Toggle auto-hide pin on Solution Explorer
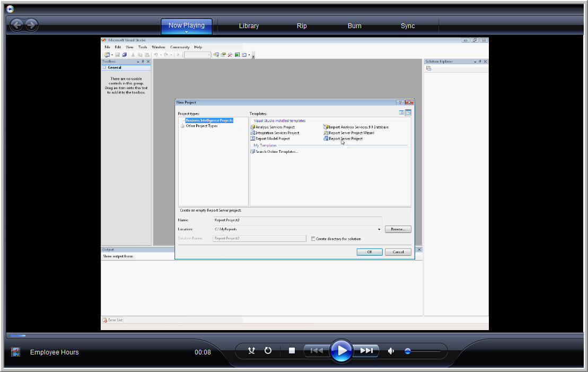The width and height of the screenshot is (588, 372). click(x=480, y=62)
